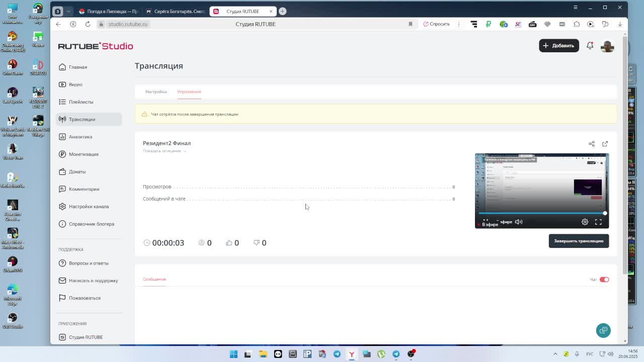This screenshot has height=362, width=644.
Task: Mute the preview player volume
Action: tap(519, 222)
